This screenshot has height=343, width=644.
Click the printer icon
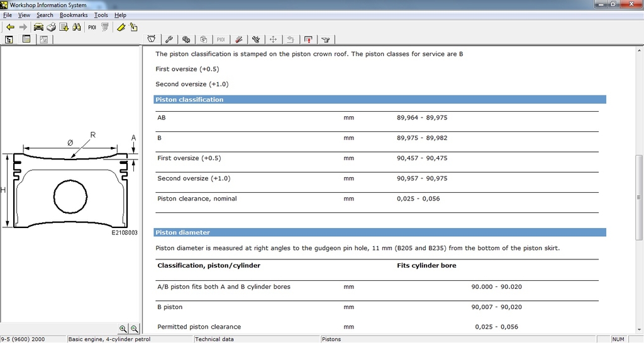pos(51,27)
